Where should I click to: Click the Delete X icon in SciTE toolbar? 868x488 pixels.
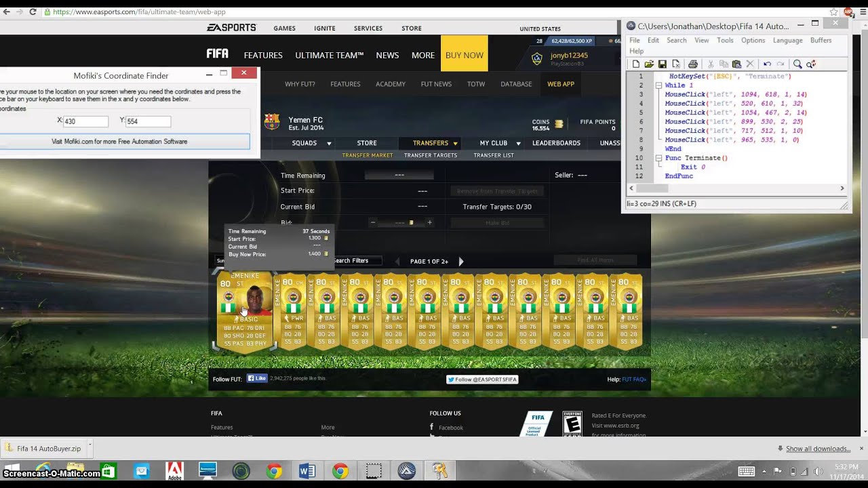point(750,64)
